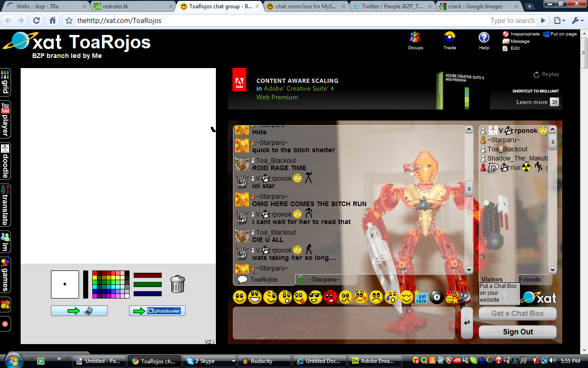Open Audacity from the taskbar
This screenshot has width=588, height=368.
pyautogui.click(x=265, y=361)
